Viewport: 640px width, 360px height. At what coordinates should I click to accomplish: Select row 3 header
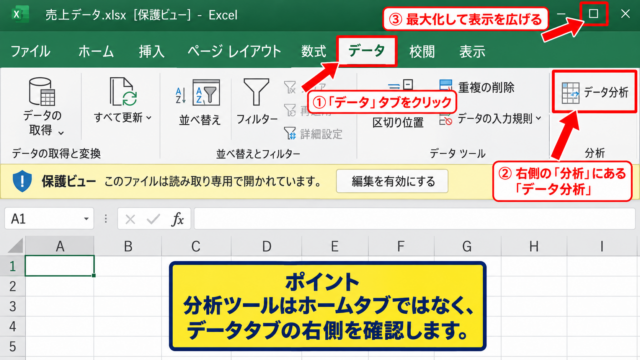pos(12,306)
